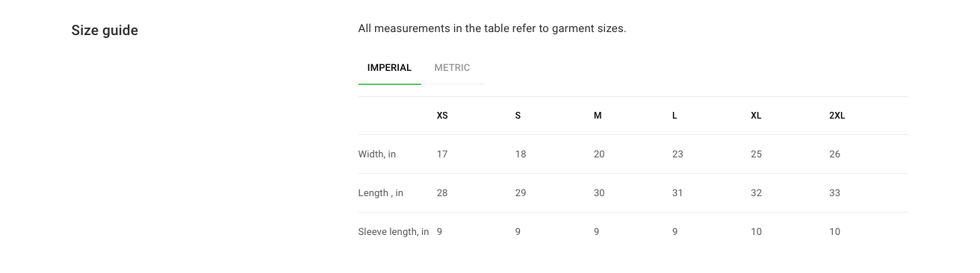Click the M length value 30
Image resolution: width=980 pixels, height=273 pixels.
click(x=599, y=193)
